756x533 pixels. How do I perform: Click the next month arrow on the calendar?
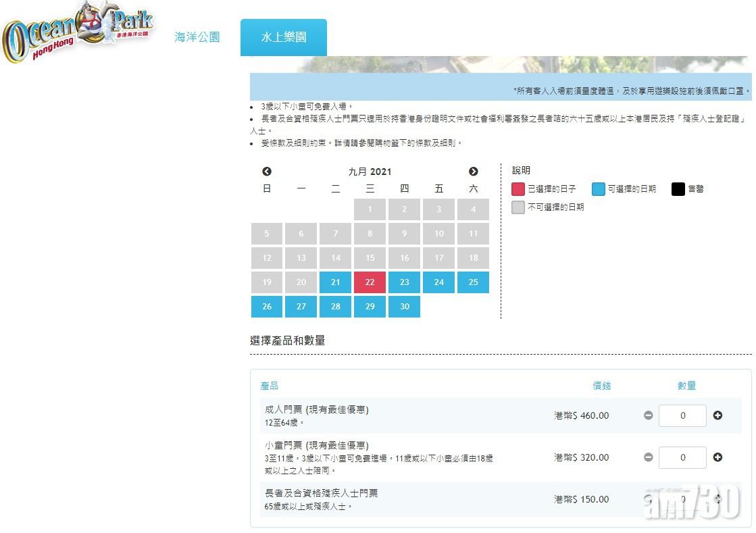pyautogui.click(x=474, y=172)
